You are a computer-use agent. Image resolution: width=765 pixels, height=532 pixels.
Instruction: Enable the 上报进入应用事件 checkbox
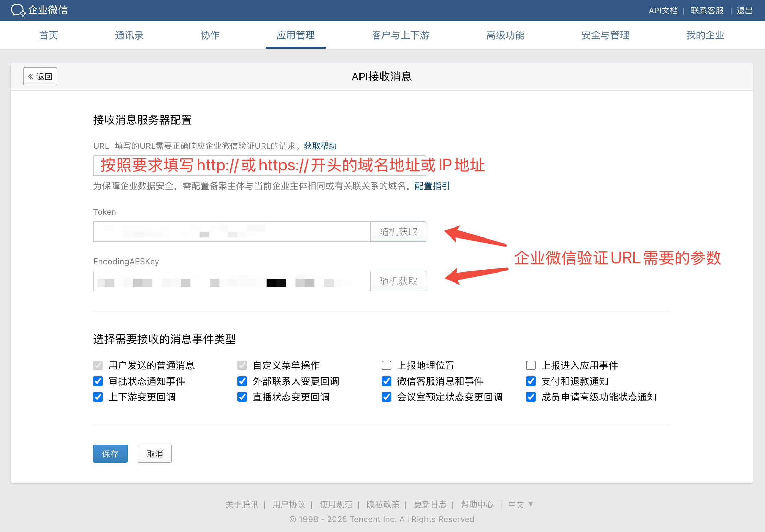[x=531, y=365]
